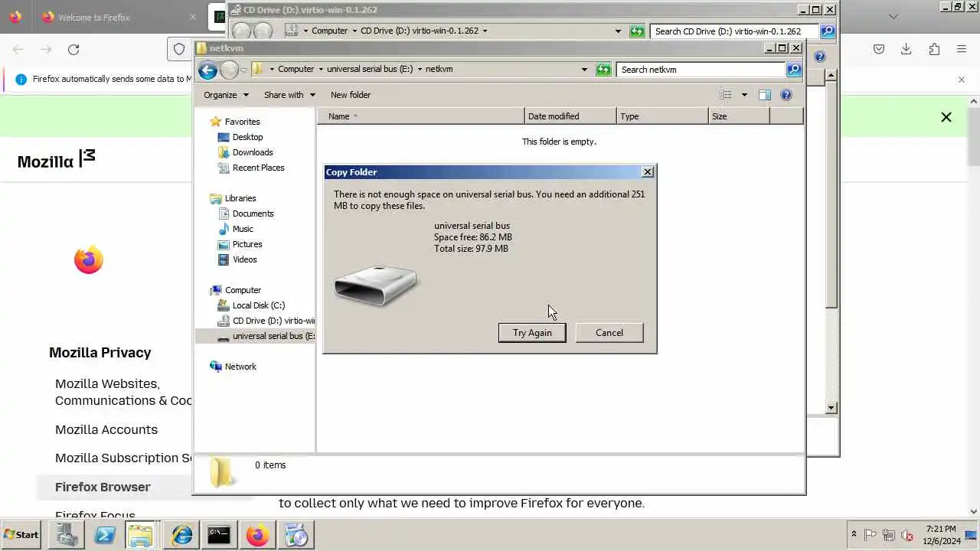Open Firefox Extensions puzzle icon
This screenshot has width=980, height=551.
pyautogui.click(x=934, y=50)
